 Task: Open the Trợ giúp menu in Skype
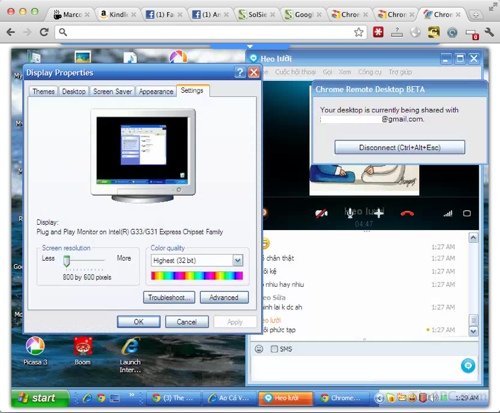pyautogui.click(x=400, y=72)
